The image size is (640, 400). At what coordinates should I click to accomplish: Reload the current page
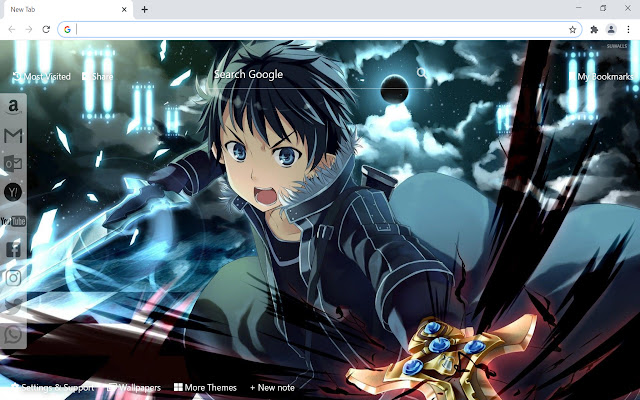tap(46, 29)
